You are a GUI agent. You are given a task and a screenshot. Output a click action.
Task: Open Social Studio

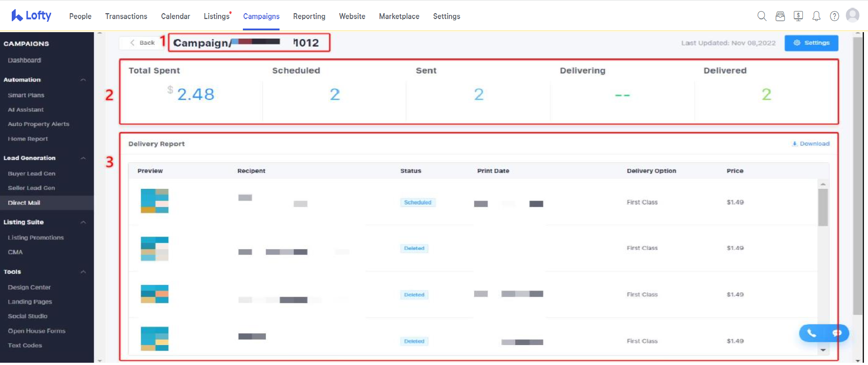[28, 316]
